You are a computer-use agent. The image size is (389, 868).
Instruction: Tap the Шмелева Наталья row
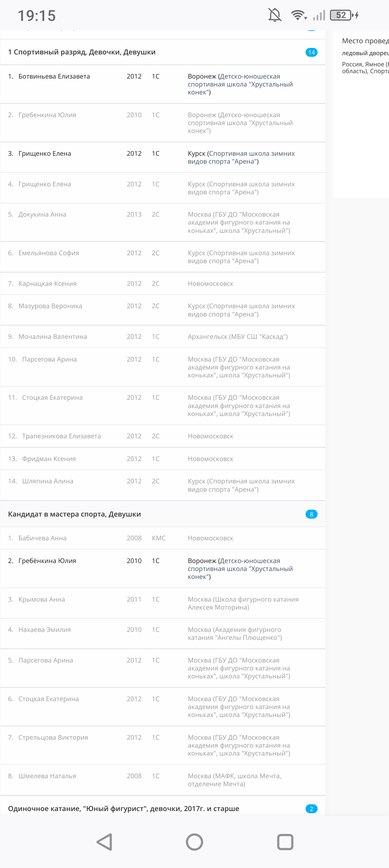(x=47, y=776)
